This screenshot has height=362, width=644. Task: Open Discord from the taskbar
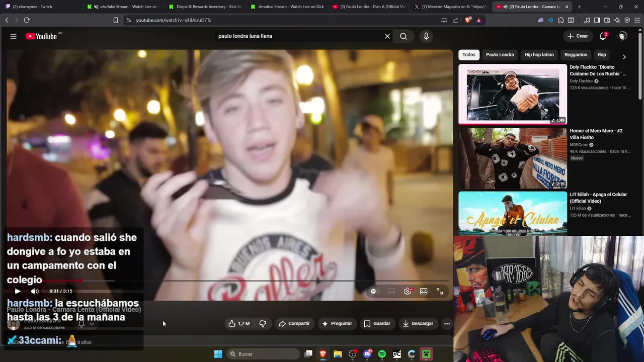point(367,354)
